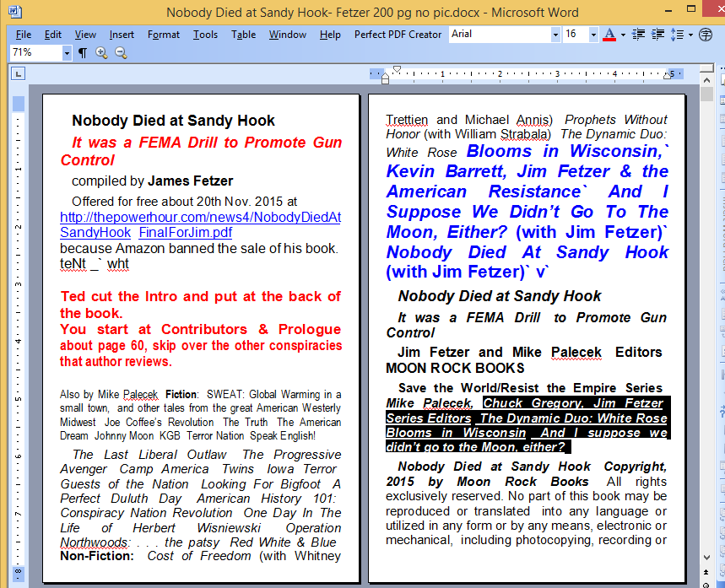Click the Increase Indent icon
The height and width of the screenshot is (588, 725).
pyautogui.click(x=657, y=35)
